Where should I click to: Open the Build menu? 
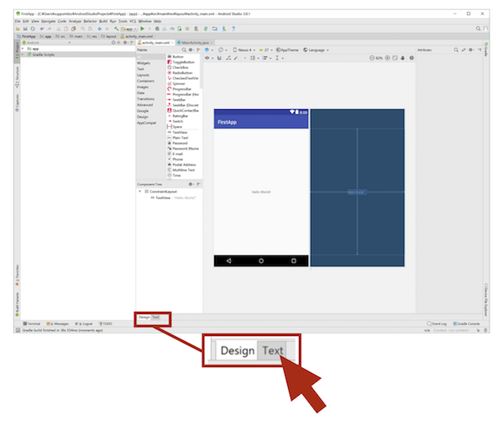[x=103, y=21]
